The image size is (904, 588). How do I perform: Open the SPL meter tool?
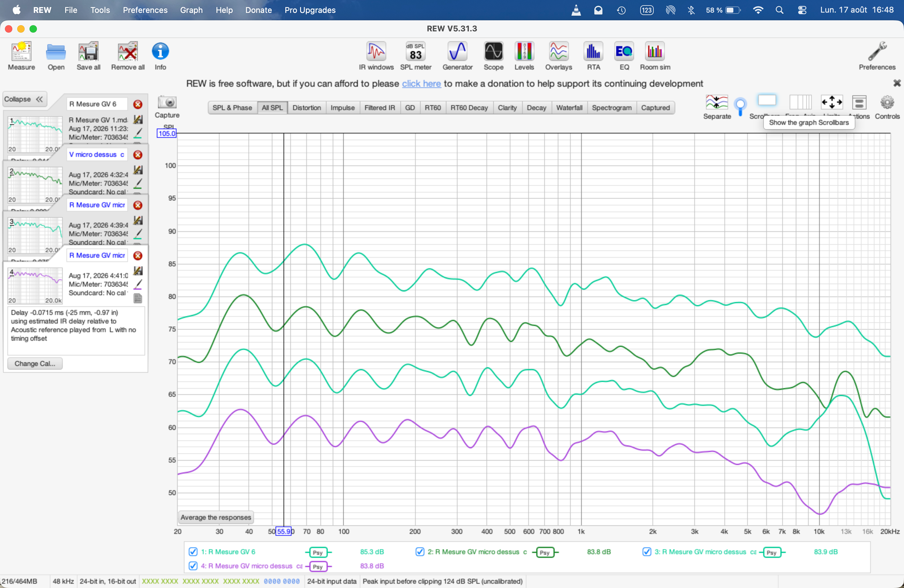[415, 56]
